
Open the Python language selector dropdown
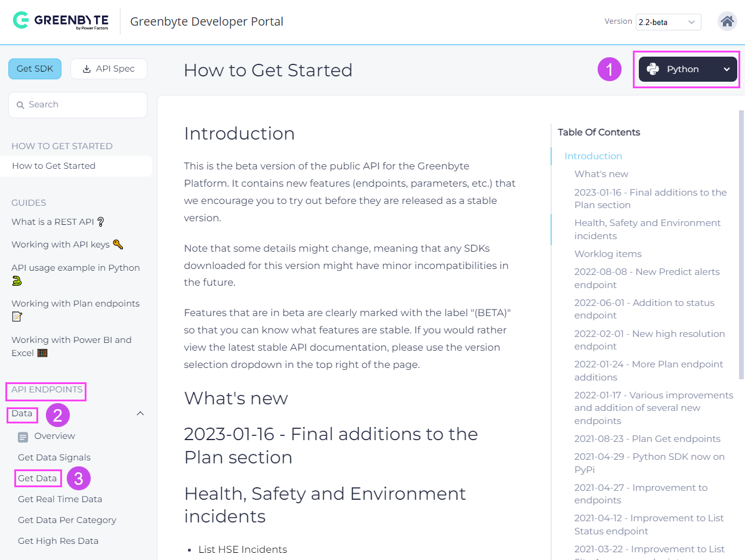687,69
